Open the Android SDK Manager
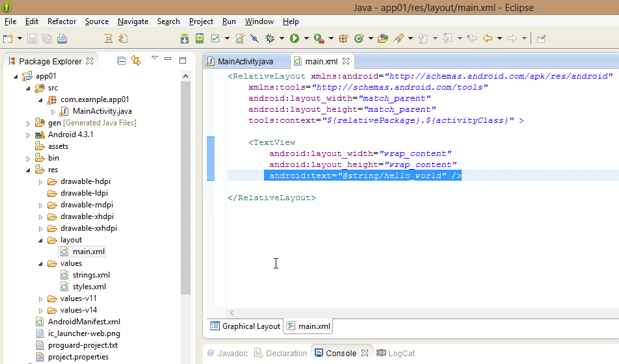This screenshot has width=619, height=364. pyautogui.click(x=185, y=39)
